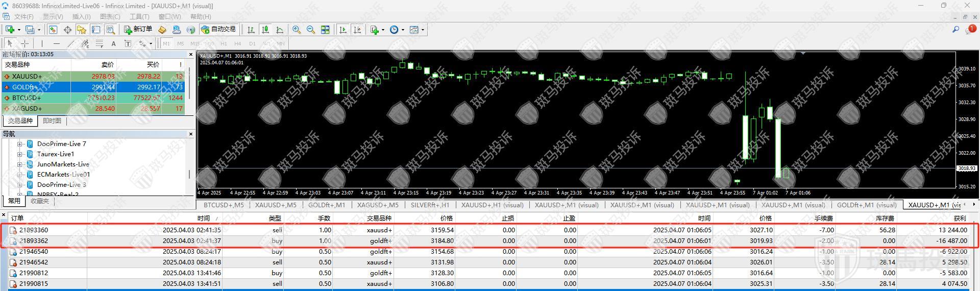The width and height of the screenshot is (980, 291).
Task: Open the Strategy Tester magnifier icon
Action: click(110, 30)
